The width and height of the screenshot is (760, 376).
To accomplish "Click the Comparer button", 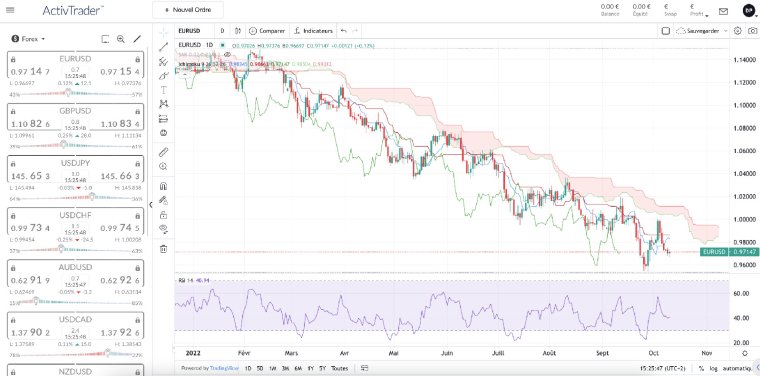I will point(267,31).
